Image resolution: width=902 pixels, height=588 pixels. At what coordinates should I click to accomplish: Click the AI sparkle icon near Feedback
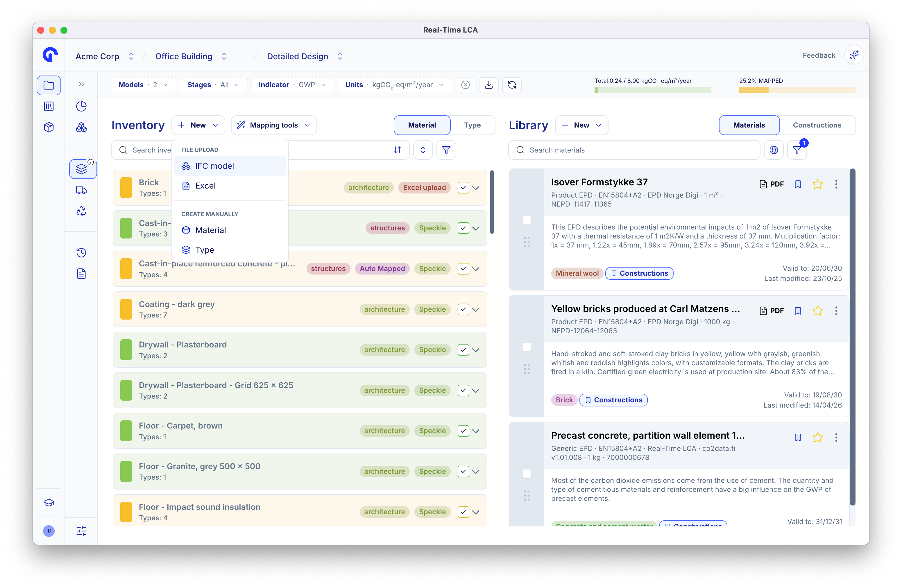click(854, 55)
